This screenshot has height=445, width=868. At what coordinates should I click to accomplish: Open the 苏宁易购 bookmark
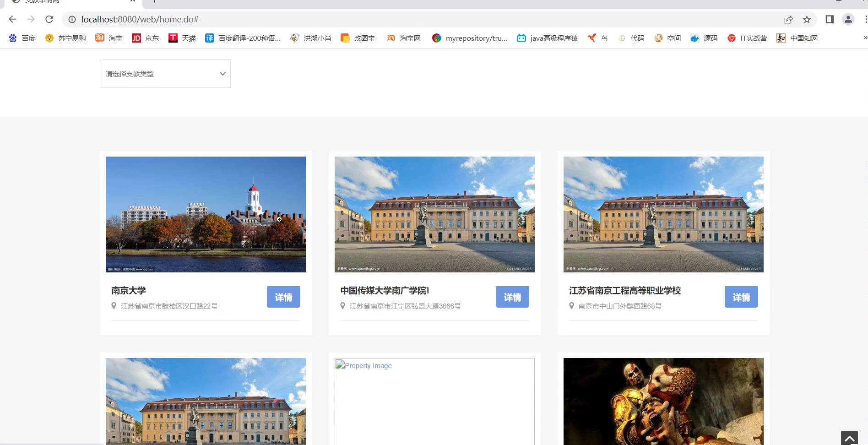(65, 38)
